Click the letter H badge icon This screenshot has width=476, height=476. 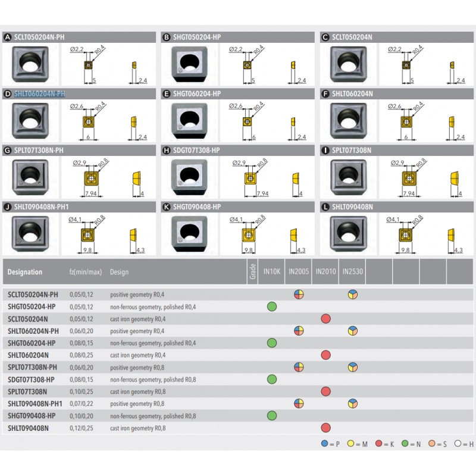pos(167,150)
